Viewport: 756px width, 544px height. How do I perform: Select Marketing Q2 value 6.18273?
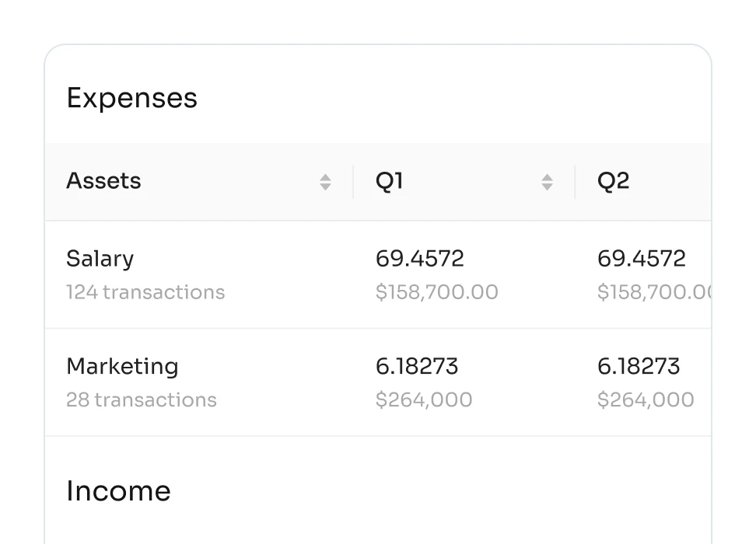639,366
